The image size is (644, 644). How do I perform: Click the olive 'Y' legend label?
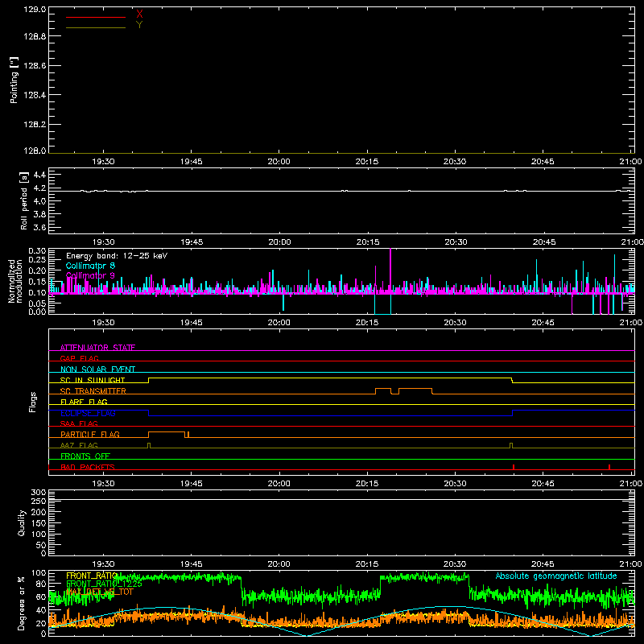pos(139,25)
